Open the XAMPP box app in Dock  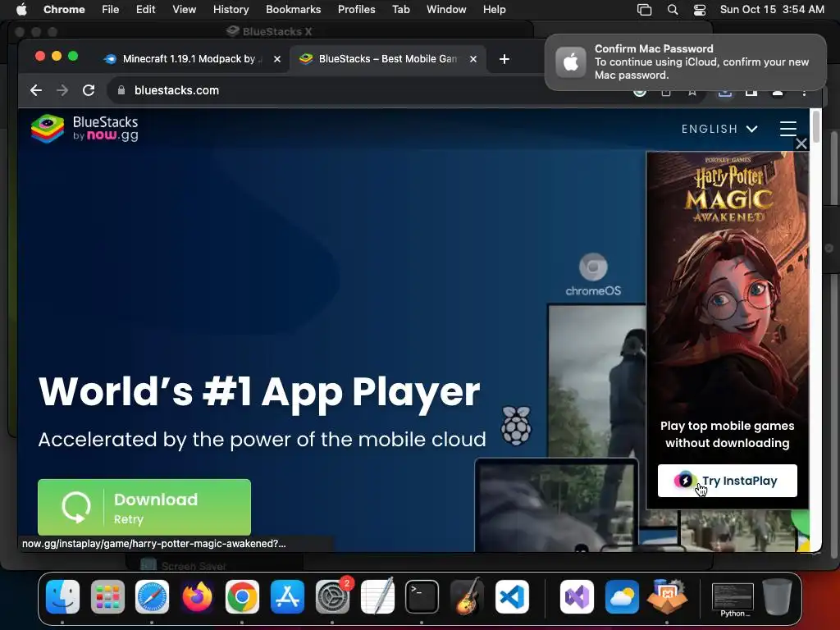click(x=666, y=596)
